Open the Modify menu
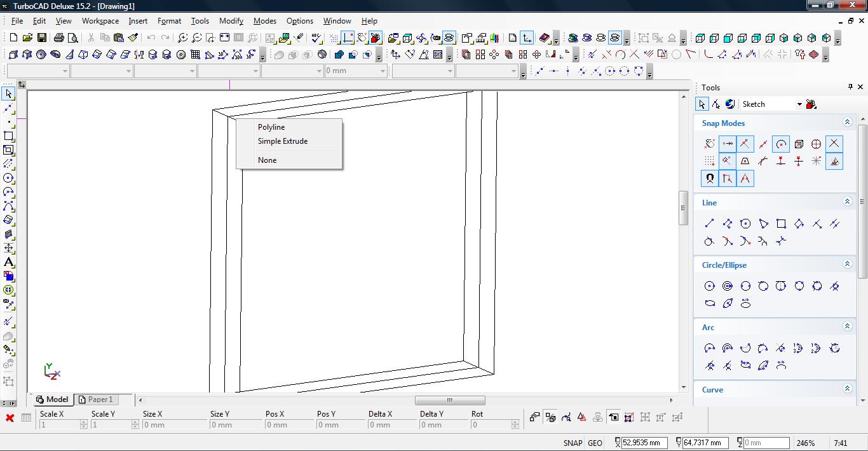The height and width of the screenshot is (451, 868). 231,21
